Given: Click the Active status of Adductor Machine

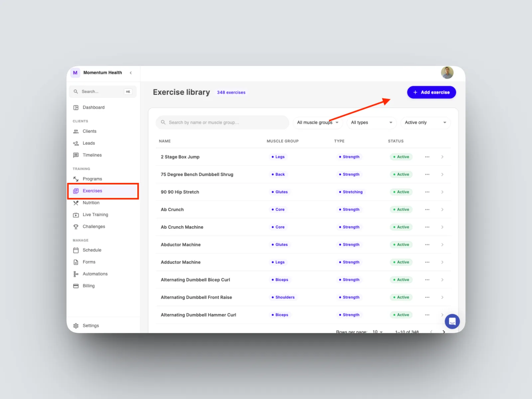Looking at the screenshot, I should pos(401,262).
